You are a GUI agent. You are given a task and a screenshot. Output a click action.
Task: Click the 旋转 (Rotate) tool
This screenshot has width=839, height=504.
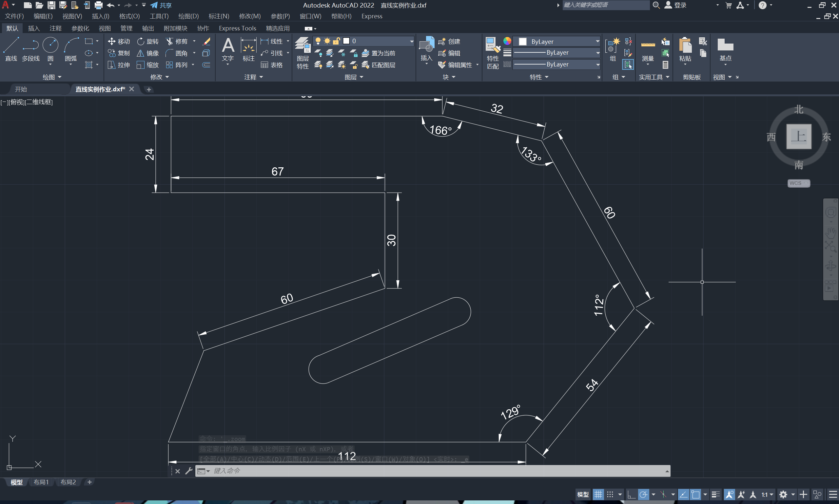pos(148,42)
